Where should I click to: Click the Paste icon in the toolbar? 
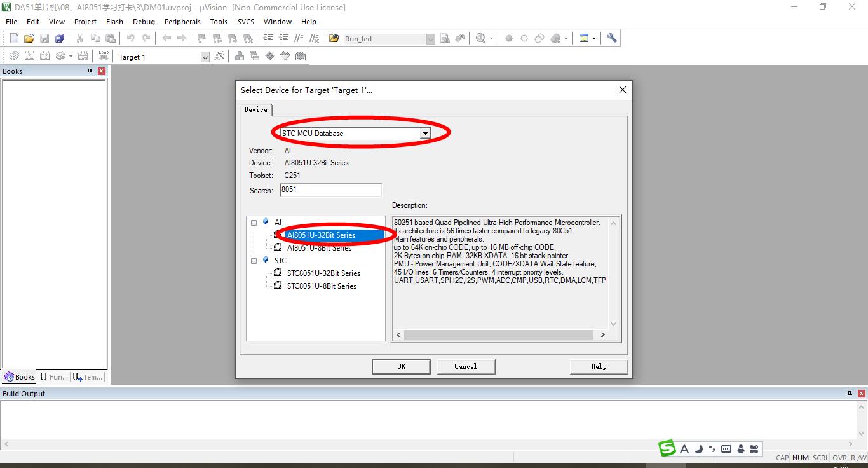coord(111,38)
